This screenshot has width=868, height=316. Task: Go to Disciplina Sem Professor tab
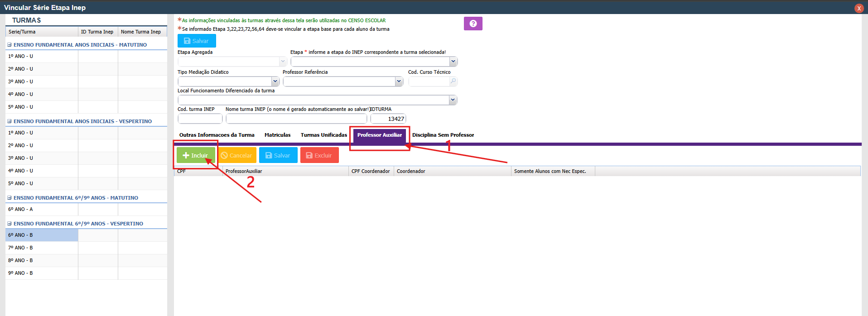click(x=443, y=135)
